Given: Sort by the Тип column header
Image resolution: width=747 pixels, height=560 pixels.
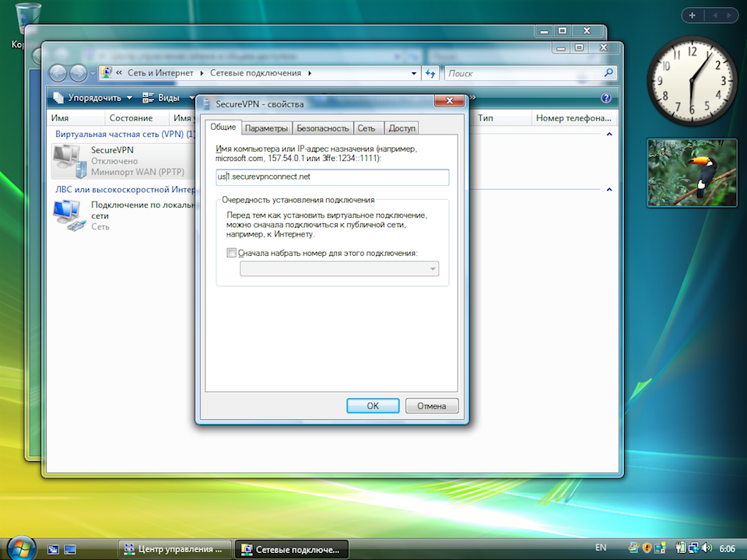Looking at the screenshot, I should coord(502,117).
